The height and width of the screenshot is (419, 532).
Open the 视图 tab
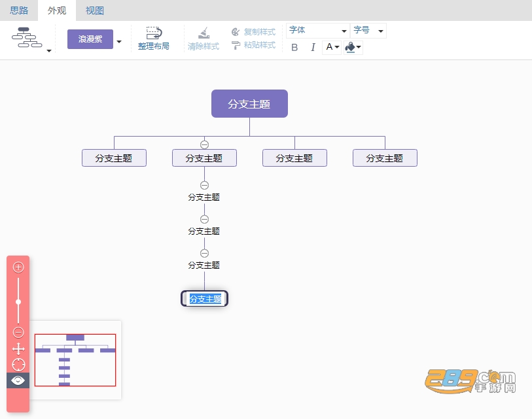click(x=95, y=10)
